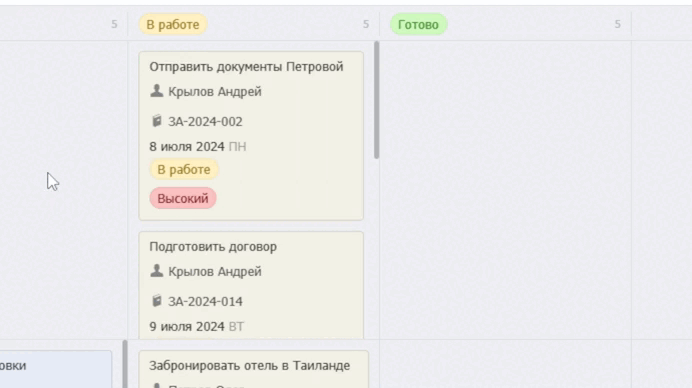Click the request number ЗА-2024-014
Image resolution: width=692 pixels, height=388 pixels.
[205, 302]
